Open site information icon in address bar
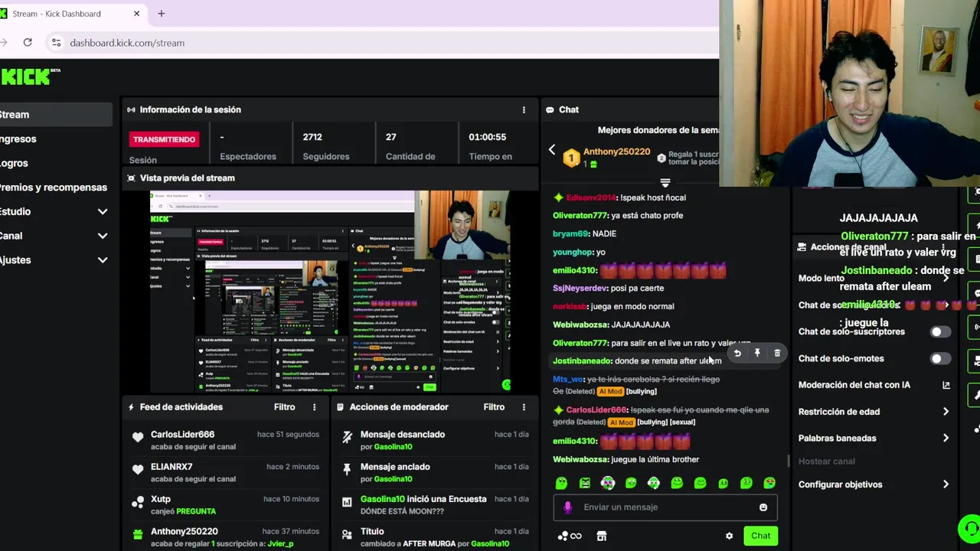Screen dimensions: 980x551 coord(56,43)
